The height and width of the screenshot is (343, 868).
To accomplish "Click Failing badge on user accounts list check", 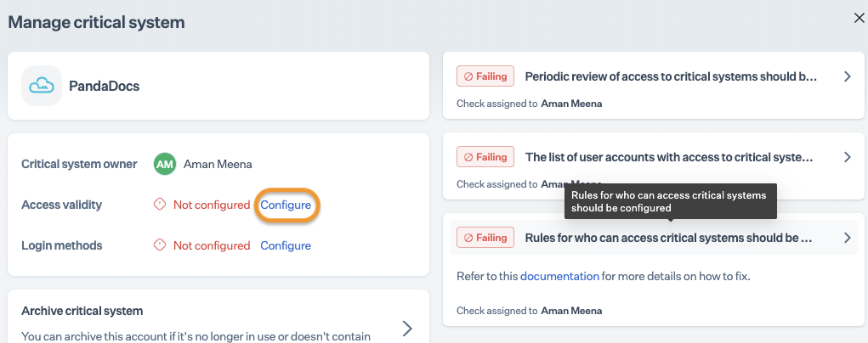I will (x=485, y=157).
